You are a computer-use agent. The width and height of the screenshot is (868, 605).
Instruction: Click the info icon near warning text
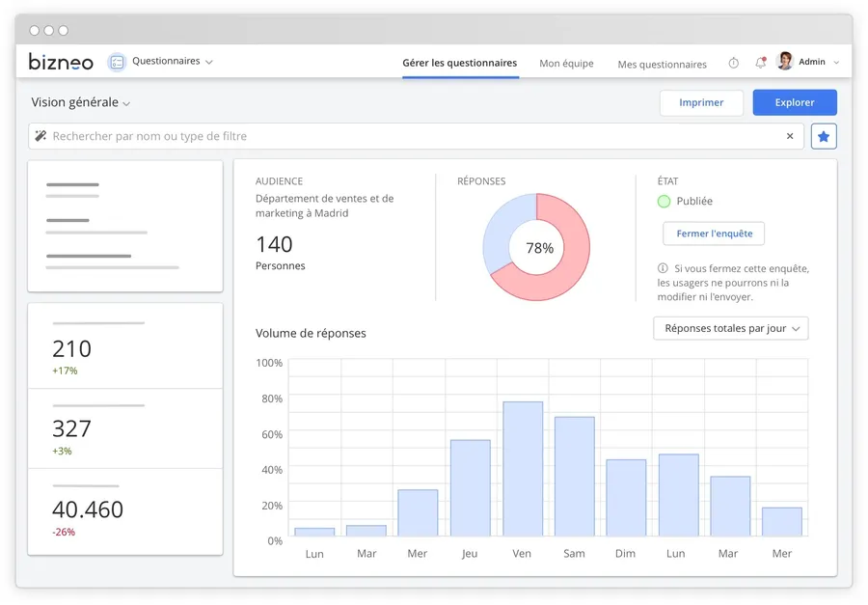click(663, 268)
